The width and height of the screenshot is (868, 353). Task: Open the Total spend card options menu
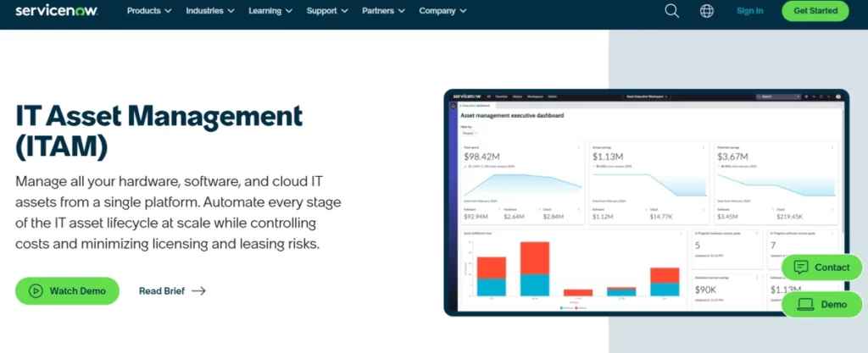click(x=578, y=147)
